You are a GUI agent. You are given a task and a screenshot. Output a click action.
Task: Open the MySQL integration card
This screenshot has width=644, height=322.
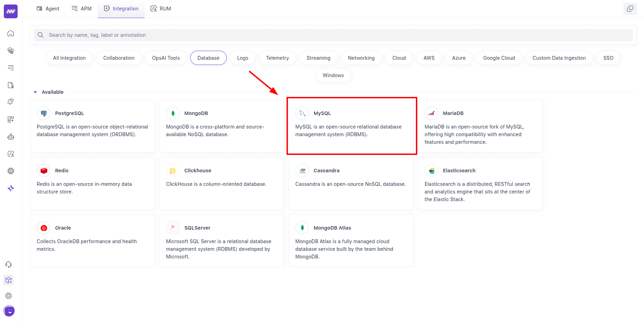pyautogui.click(x=351, y=126)
